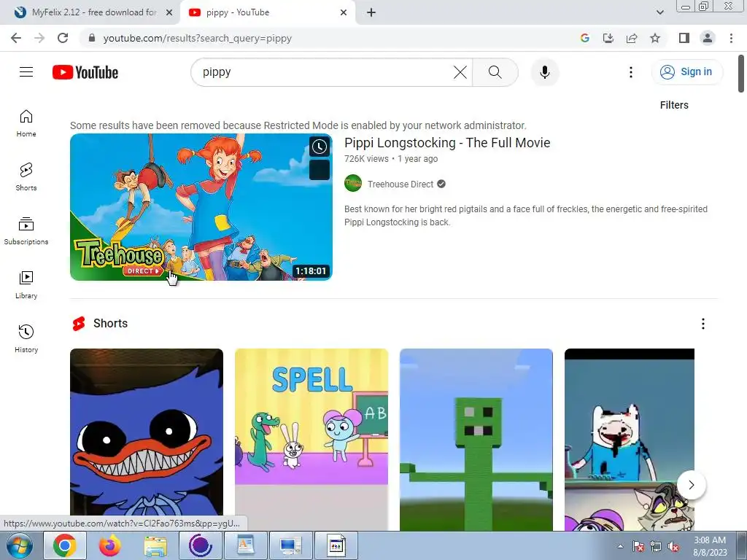This screenshot has height=560, width=747.
Task: Open History from the sidebar
Action: 26,338
